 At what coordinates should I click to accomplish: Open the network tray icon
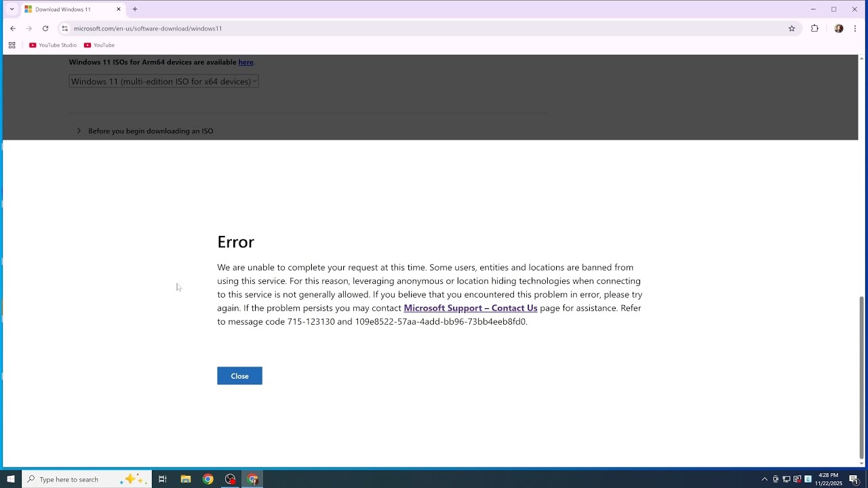tap(787, 479)
